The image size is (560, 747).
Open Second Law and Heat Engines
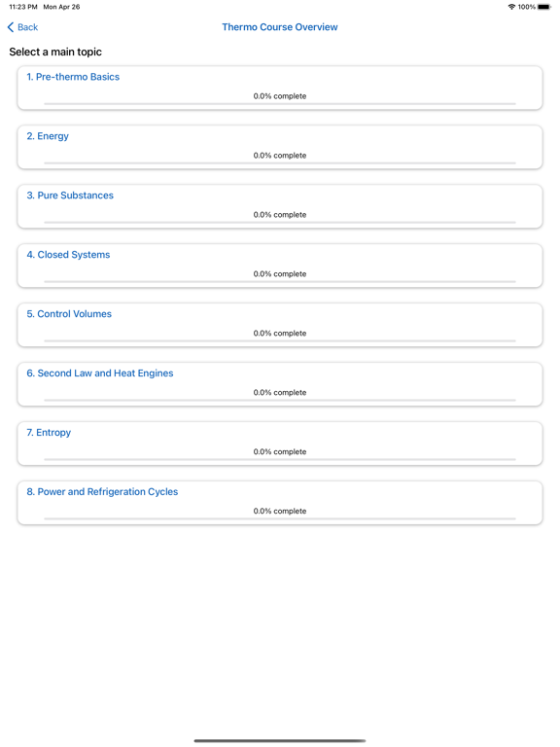(x=280, y=384)
